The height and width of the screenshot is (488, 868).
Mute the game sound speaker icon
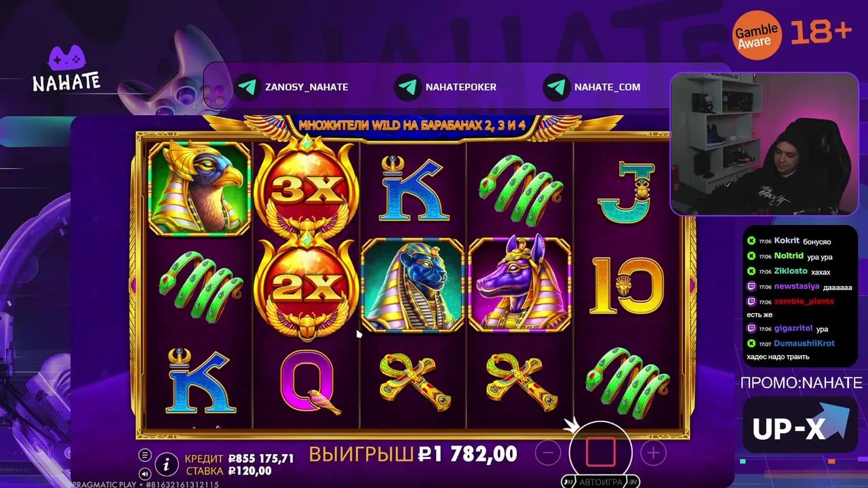pos(144,473)
